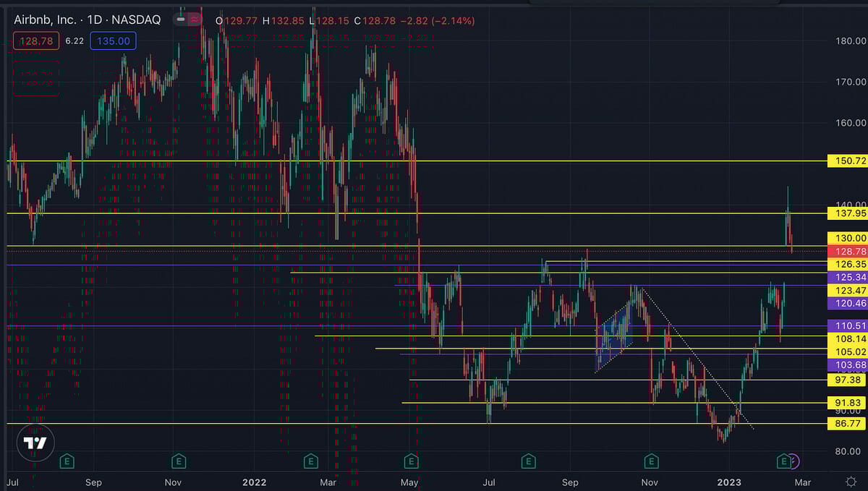Open the May 2022 earnings marker

click(x=411, y=460)
